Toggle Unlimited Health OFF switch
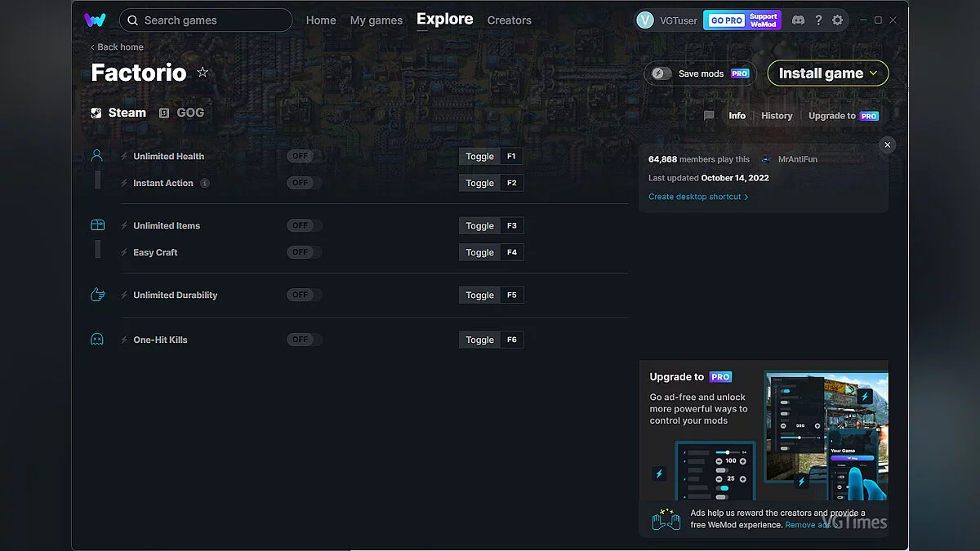The height and width of the screenshot is (551, 980). coord(304,156)
